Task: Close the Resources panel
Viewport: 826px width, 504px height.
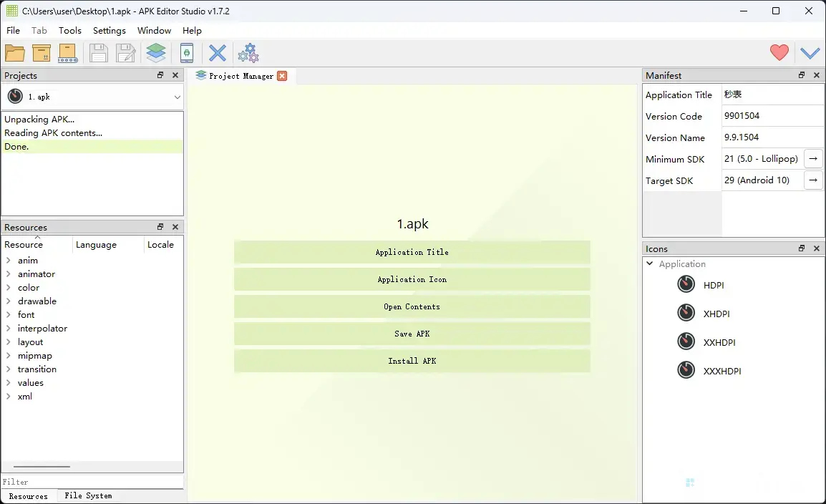Action: (175, 227)
